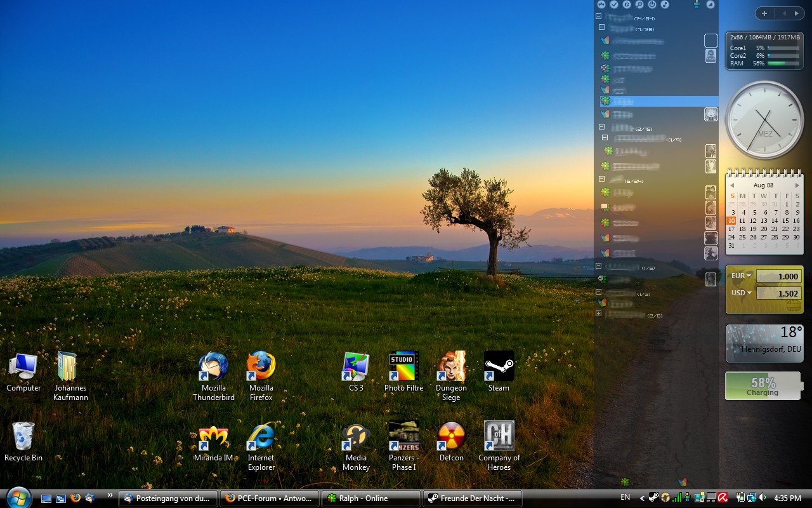Expand the contact group showing (2/6)

(598, 314)
